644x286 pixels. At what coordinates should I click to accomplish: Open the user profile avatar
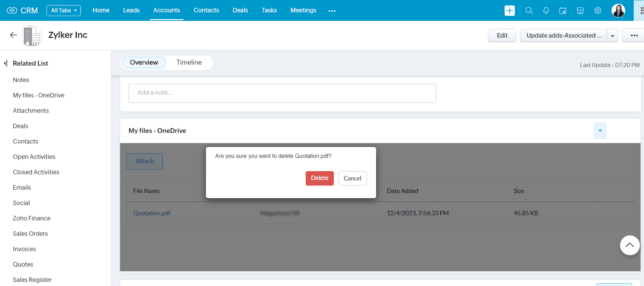tap(618, 10)
